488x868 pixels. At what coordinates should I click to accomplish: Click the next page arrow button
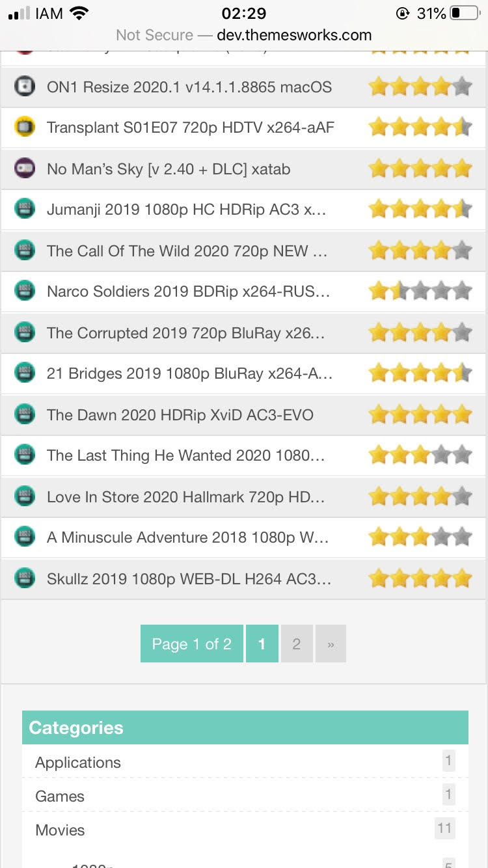(331, 644)
